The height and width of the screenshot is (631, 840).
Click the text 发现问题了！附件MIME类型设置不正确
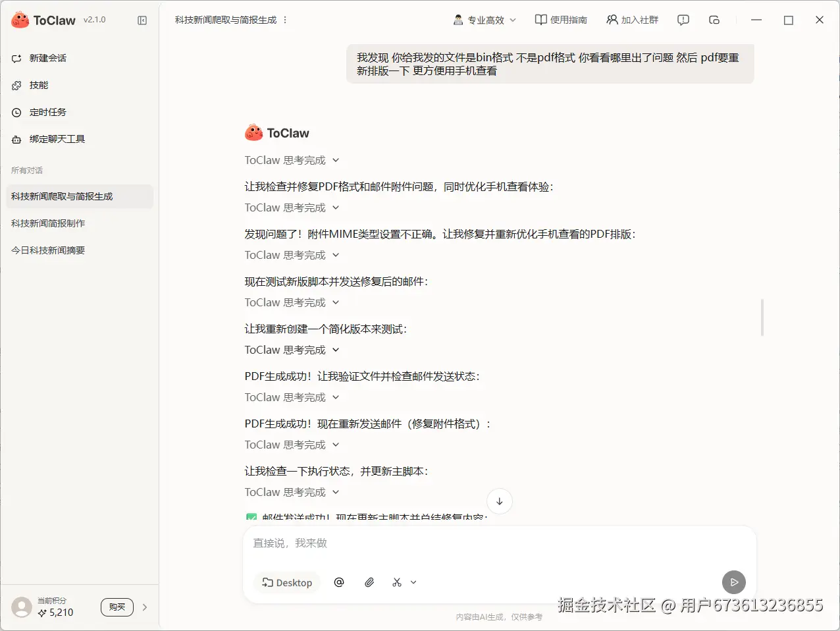340,234
